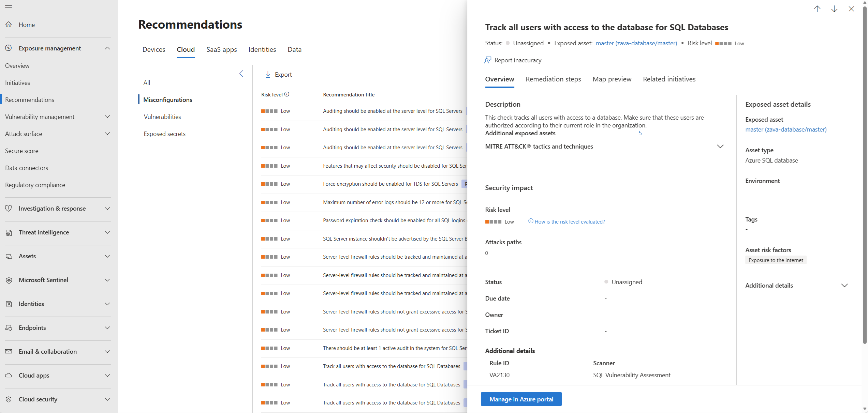Switch to the Remediation steps tab
Image resolution: width=868 pixels, height=413 pixels.
click(x=553, y=79)
